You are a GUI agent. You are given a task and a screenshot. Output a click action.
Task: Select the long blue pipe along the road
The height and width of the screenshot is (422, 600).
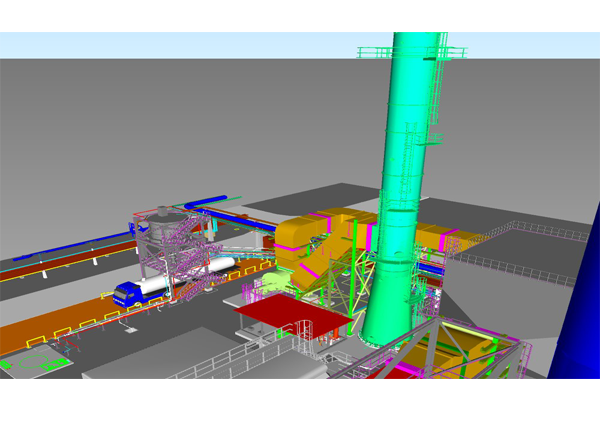click(x=75, y=246)
